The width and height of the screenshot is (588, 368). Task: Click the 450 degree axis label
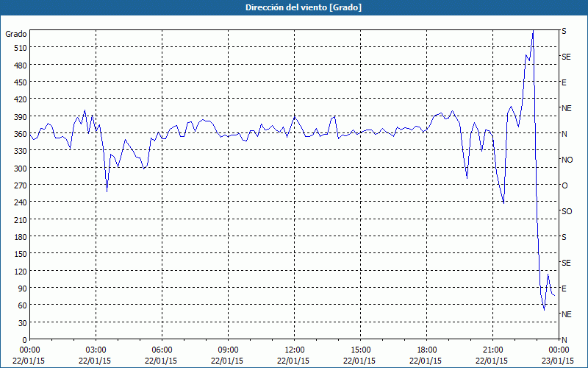click(21, 82)
